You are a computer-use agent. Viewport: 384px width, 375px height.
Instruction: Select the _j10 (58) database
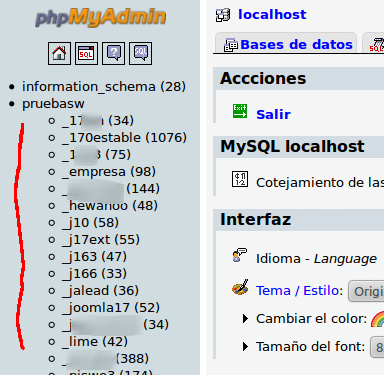tap(90, 223)
